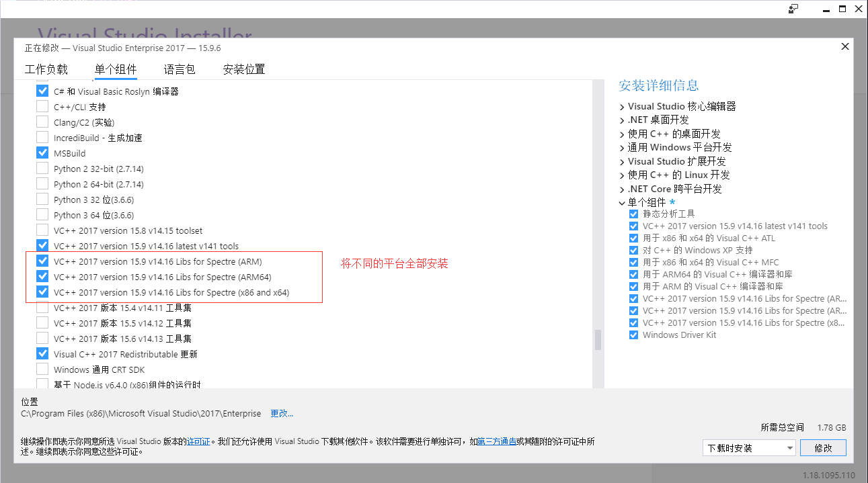Expand .NET Core 跨平台开发 section
Viewport: 868px width, 483px height.
(622, 189)
